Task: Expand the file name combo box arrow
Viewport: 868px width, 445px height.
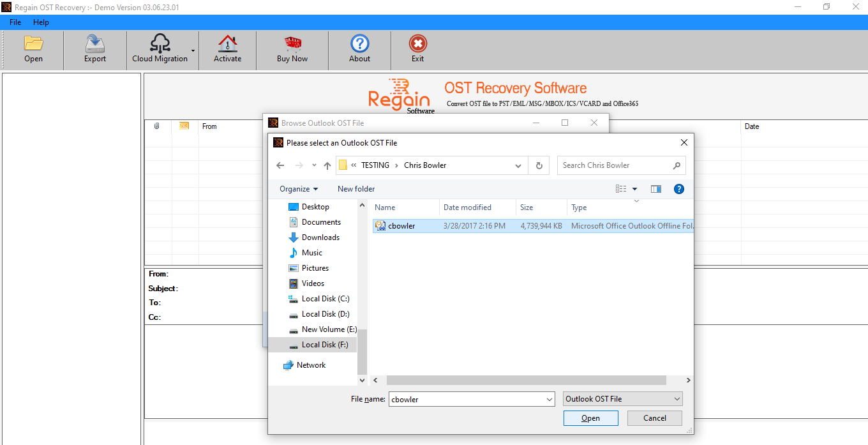Action: point(549,398)
